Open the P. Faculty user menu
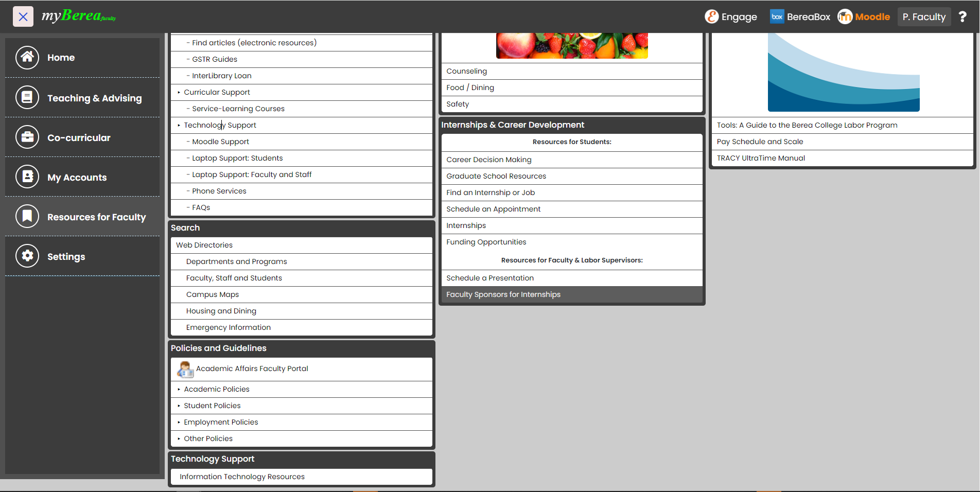 924,17
